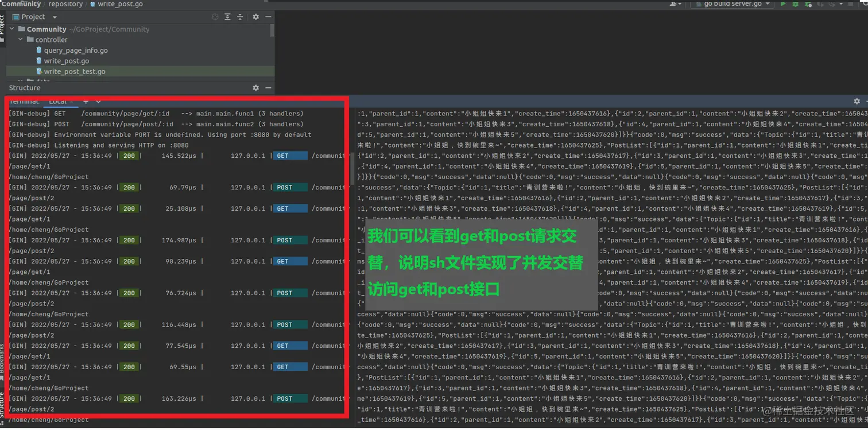Click log line 'Listening and serving HTTP on :8080'
868x430 pixels.
[x=99, y=145]
